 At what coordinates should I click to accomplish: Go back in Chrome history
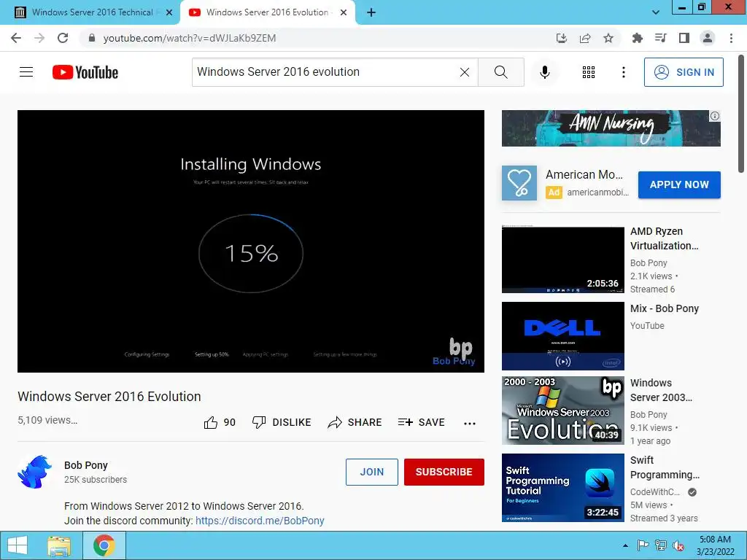16,38
